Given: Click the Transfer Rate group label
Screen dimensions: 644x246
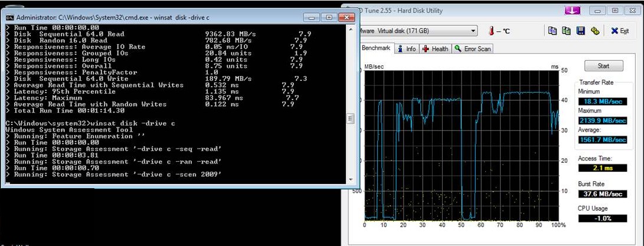Looking at the screenshot, I should coord(596,83).
